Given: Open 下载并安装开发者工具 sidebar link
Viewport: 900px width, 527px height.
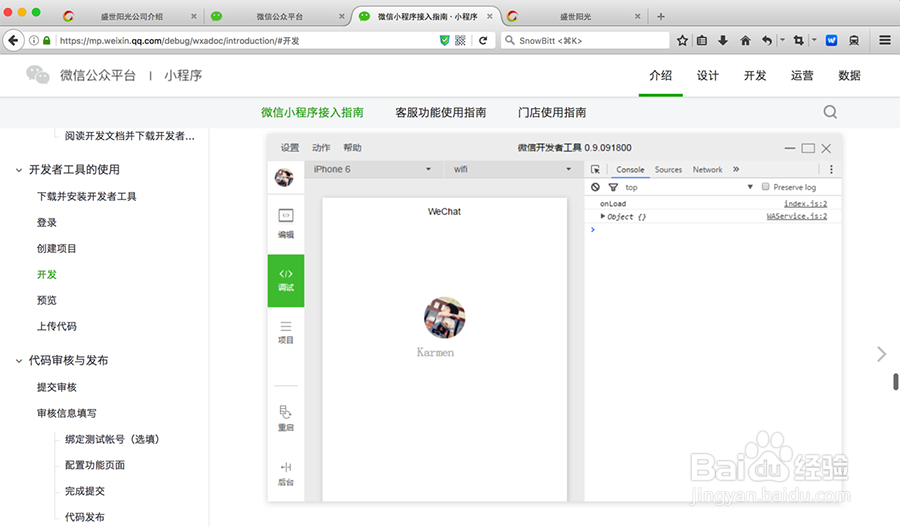Looking at the screenshot, I should [87, 196].
